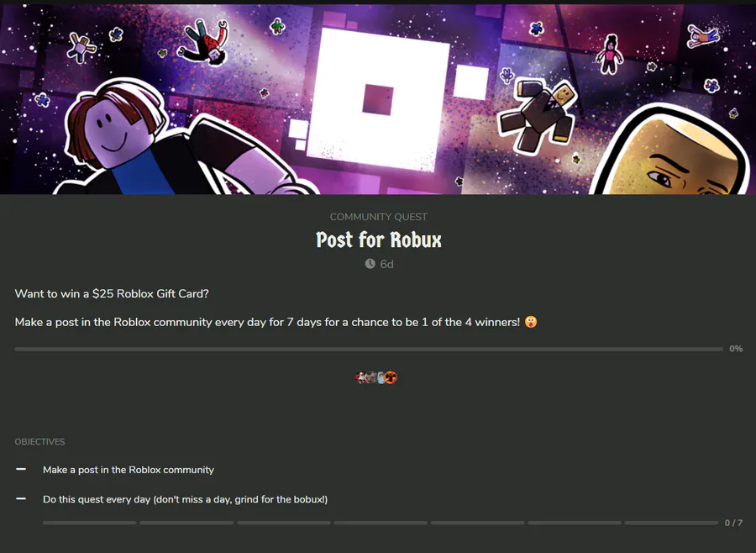Click the 'Post for Robux' quest title
This screenshot has height=553, width=756.
coord(379,240)
